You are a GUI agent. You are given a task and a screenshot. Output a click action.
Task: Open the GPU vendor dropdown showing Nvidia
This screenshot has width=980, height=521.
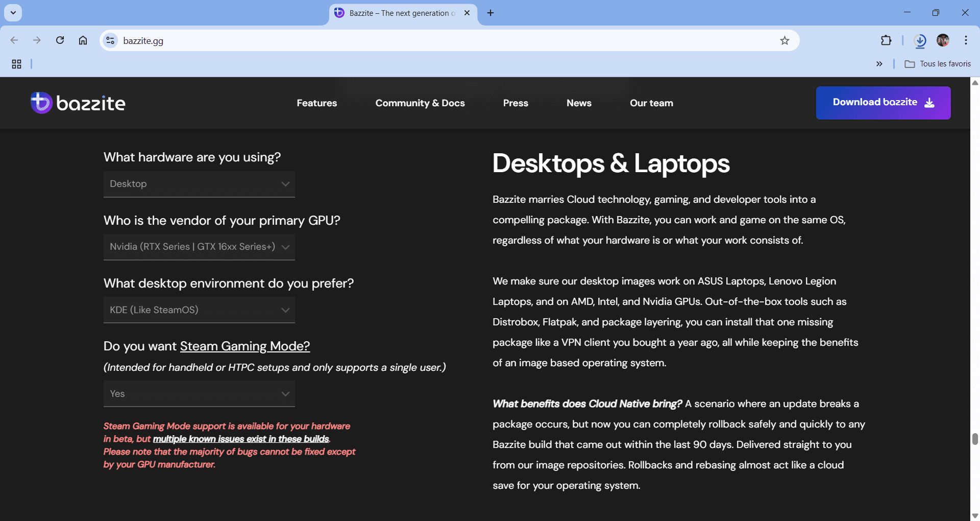click(x=199, y=247)
